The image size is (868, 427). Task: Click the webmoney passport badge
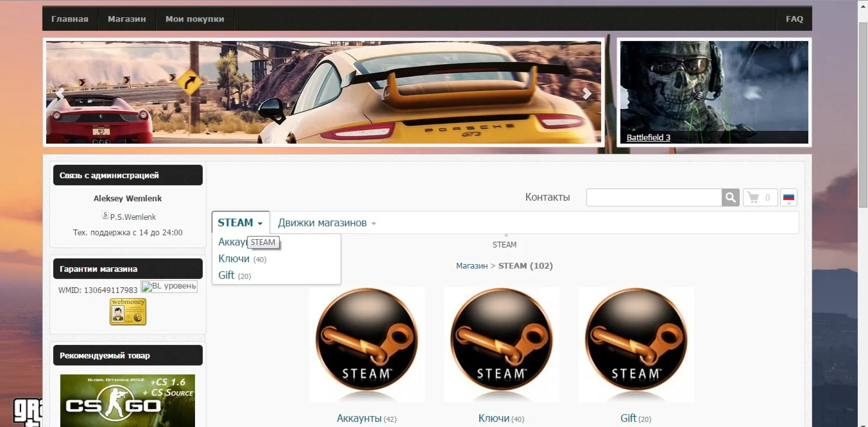click(x=128, y=312)
